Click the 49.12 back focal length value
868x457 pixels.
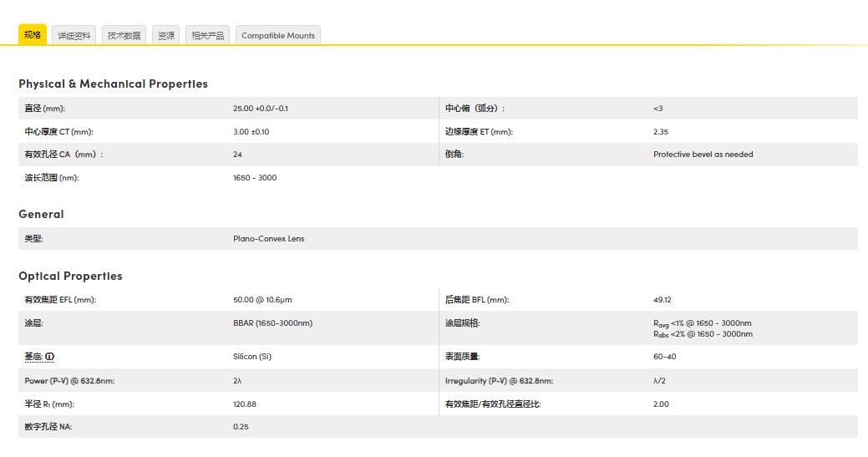(662, 300)
